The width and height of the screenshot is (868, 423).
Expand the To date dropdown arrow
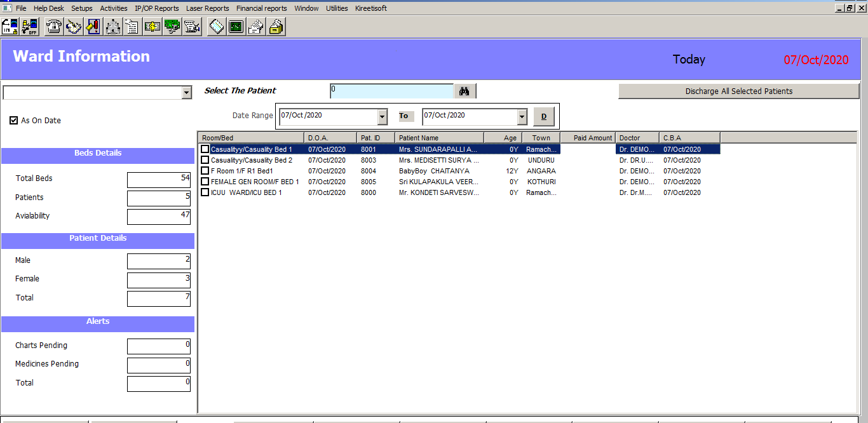(x=522, y=117)
